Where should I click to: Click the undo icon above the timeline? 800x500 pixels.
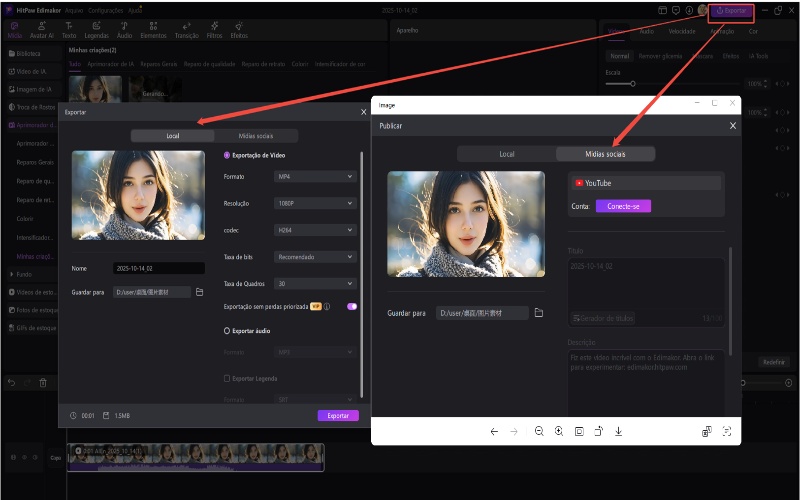[x=11, y=383]
